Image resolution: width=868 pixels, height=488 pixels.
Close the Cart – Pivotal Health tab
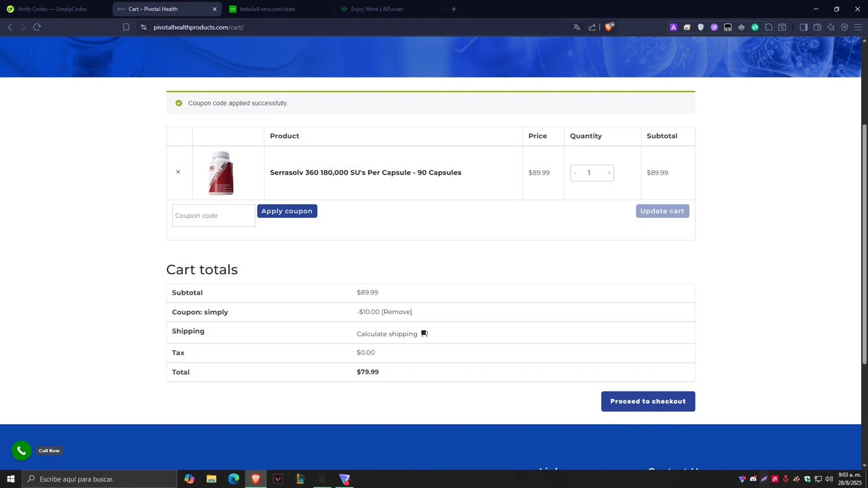(215, 9)
